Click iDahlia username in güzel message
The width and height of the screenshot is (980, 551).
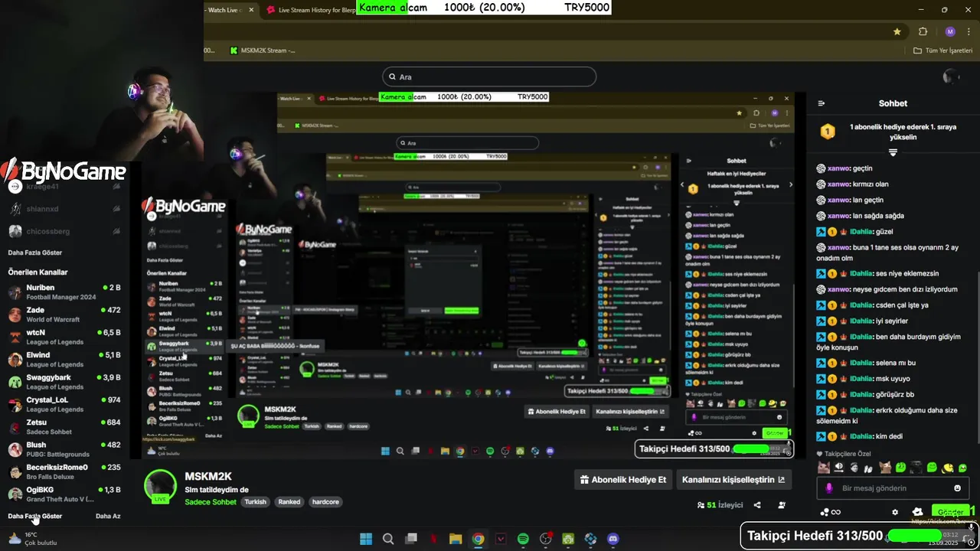(861, 231)
